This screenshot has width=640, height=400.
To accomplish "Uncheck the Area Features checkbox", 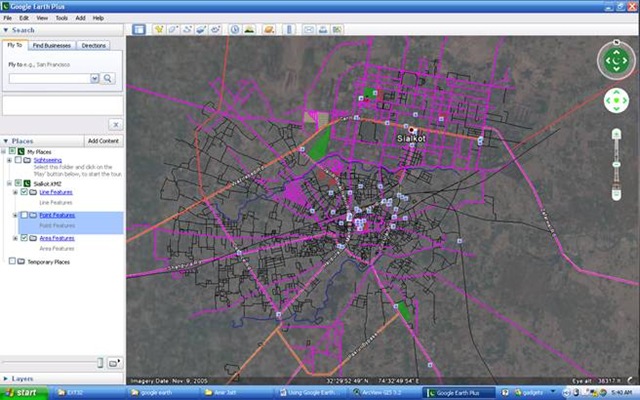I will (x=24, y=238).
